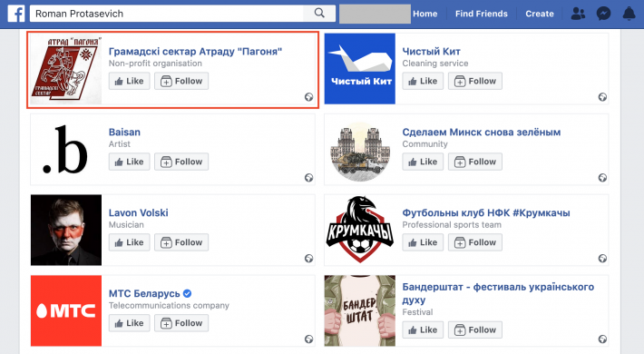The width and height of the screenshot is (644, 354).
Task: Click the grayed-out profile name area
Action: coord(375,14)
